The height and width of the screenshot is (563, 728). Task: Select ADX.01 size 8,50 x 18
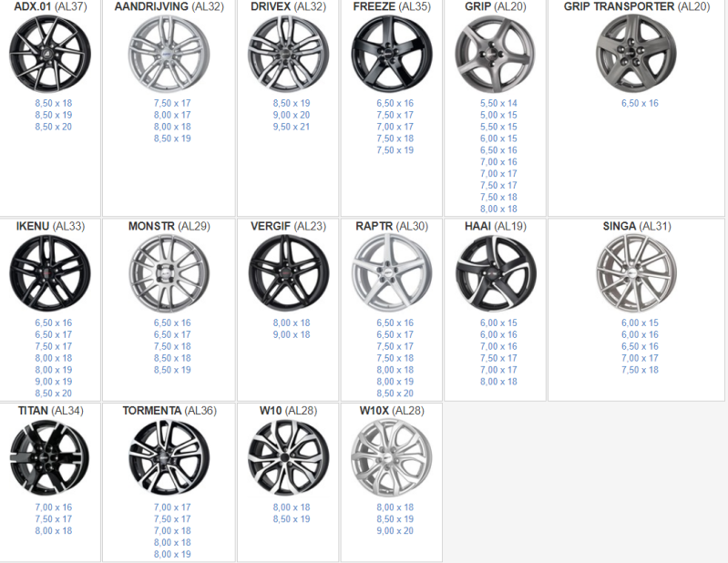(x=54, y=103)
